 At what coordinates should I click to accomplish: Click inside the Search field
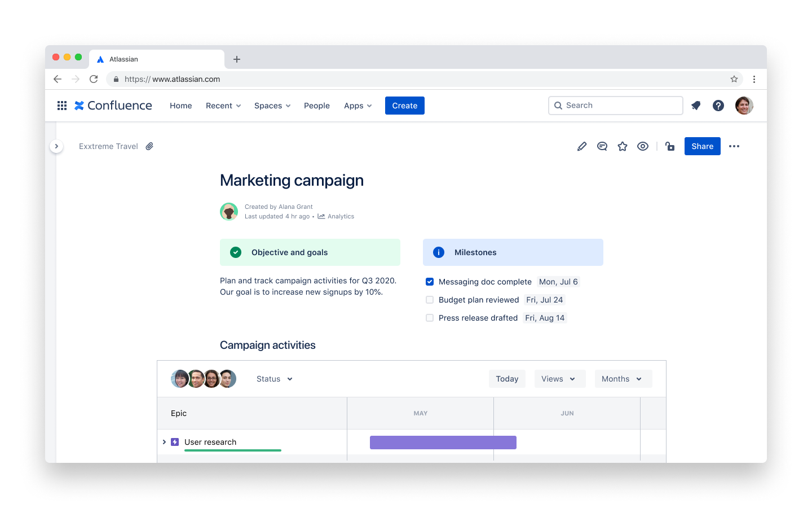coord(615,105)
